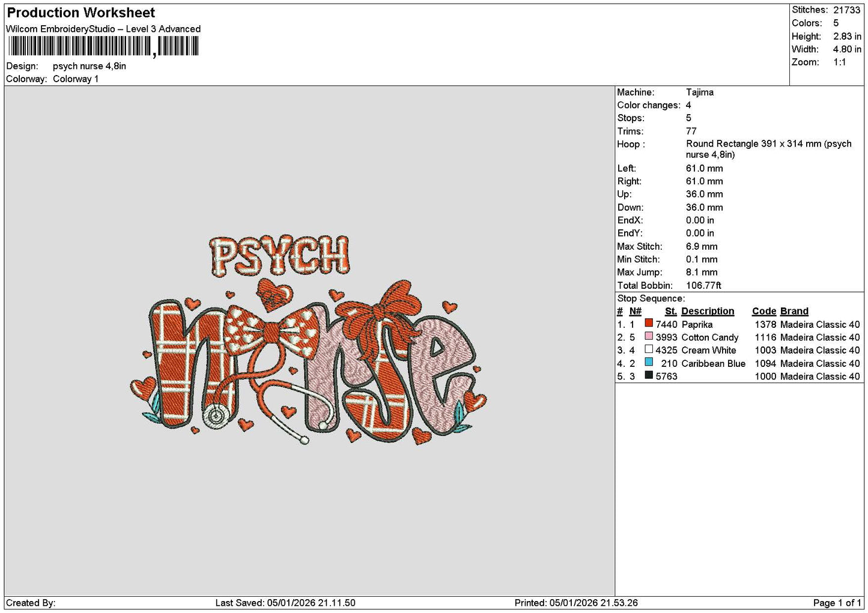Click the 'Code' column header
868x613 pixels.
764,311
